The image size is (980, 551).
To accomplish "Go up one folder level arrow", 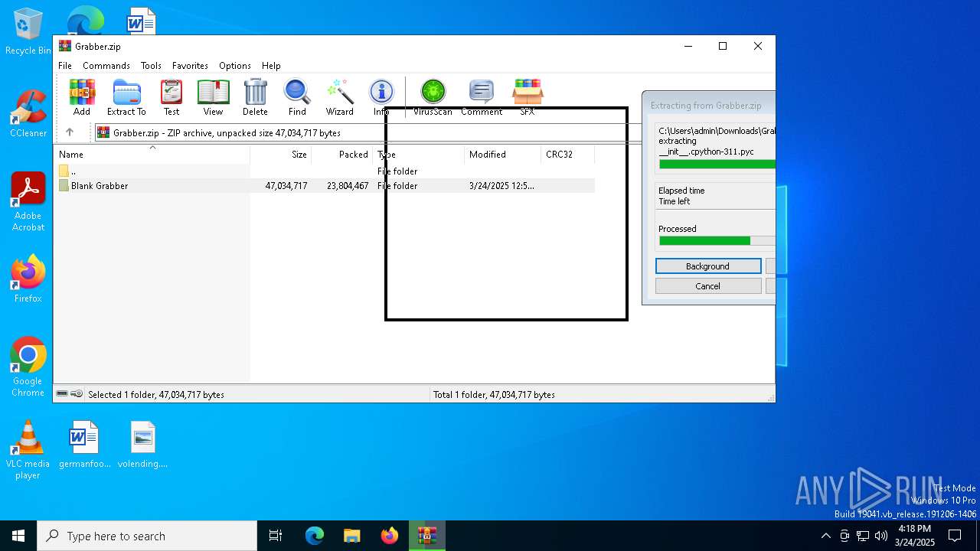I will click(70, 132).
